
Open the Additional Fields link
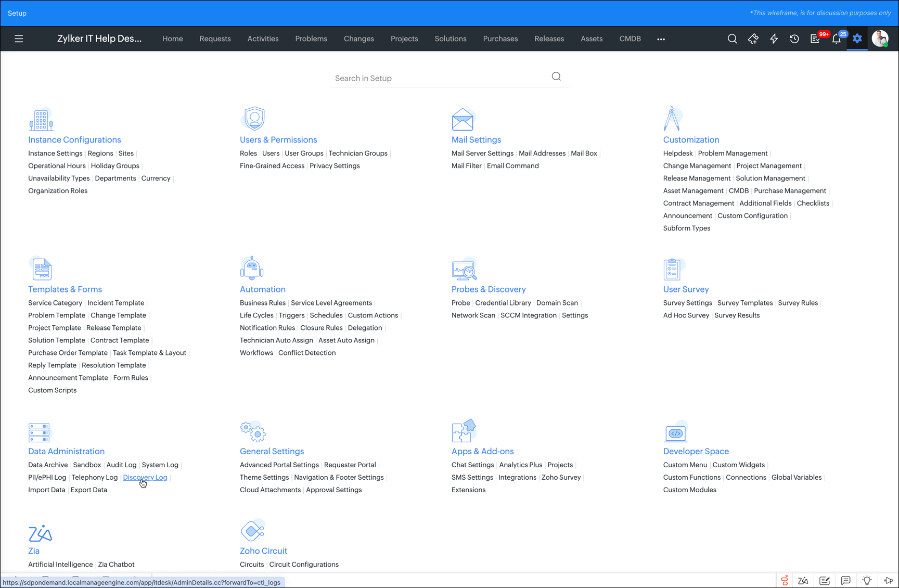(x=765, y=203)
